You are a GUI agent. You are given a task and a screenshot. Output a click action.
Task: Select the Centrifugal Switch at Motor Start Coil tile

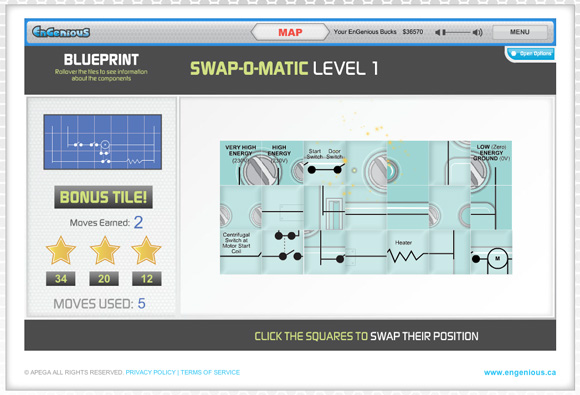[241, 252]
